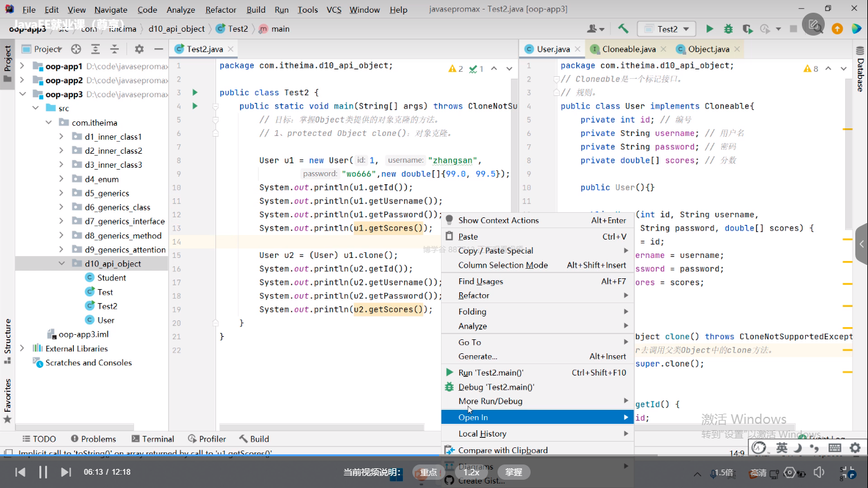868x488 pixels.
Task: Open the Terminal tool window
Action: coord(153,438)
